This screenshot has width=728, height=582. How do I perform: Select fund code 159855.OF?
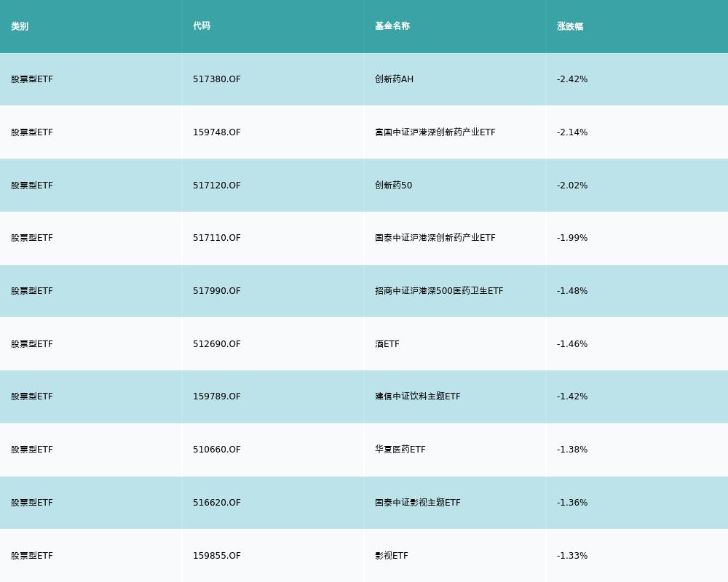217,556
